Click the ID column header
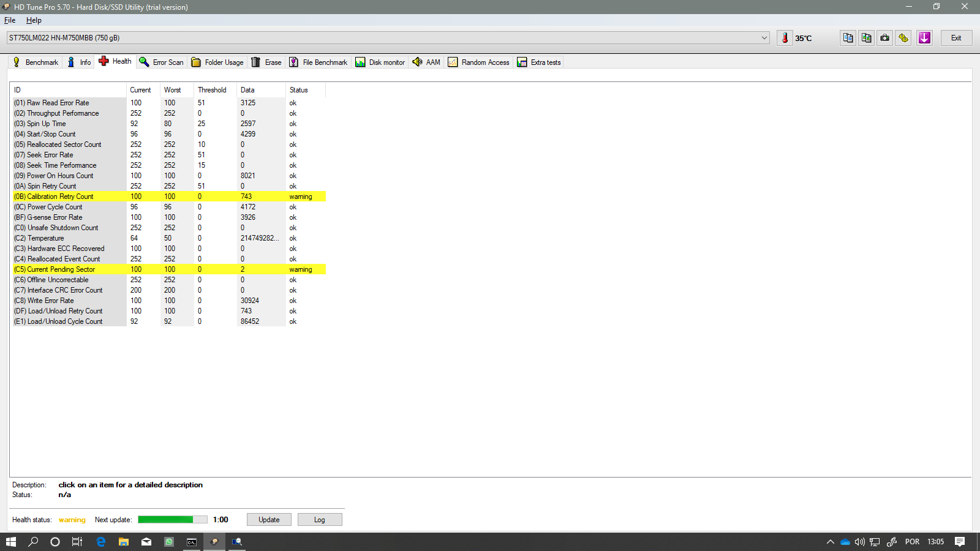Image resolution: width=980 pixels, height=551 pixels. click(69, 90)
